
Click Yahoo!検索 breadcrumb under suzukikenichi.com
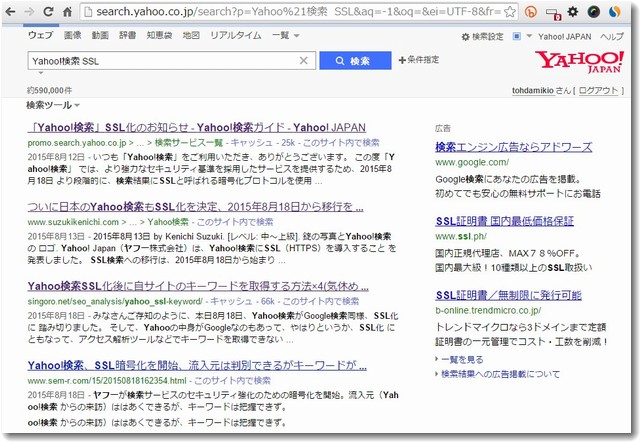(x=168, y=222)
